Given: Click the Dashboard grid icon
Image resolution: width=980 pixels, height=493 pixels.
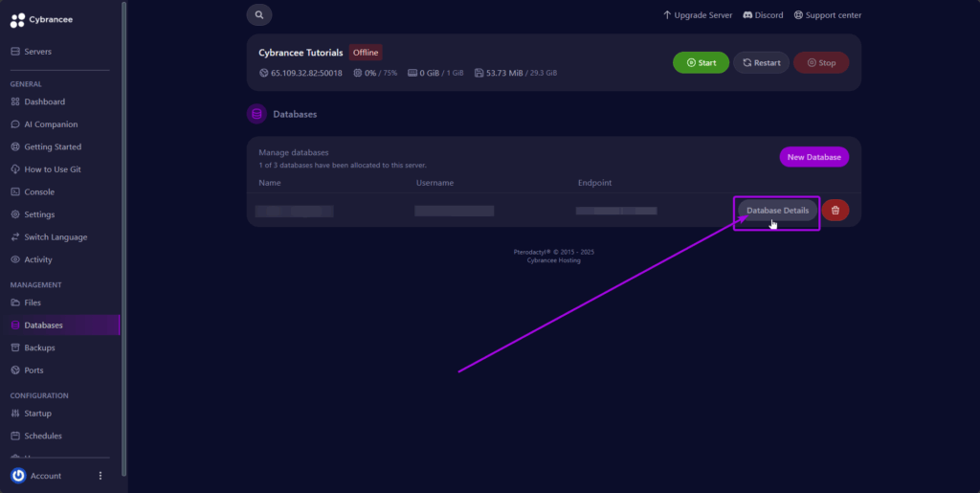Looking at the screenshot, I should 15,101.
